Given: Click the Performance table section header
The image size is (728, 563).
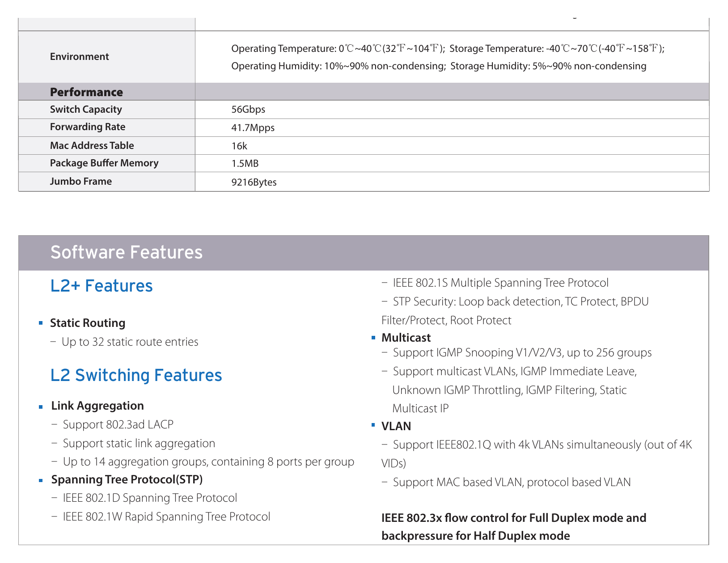Looking at the screenshot, I should pyautogui.click(x=86, y=92).
